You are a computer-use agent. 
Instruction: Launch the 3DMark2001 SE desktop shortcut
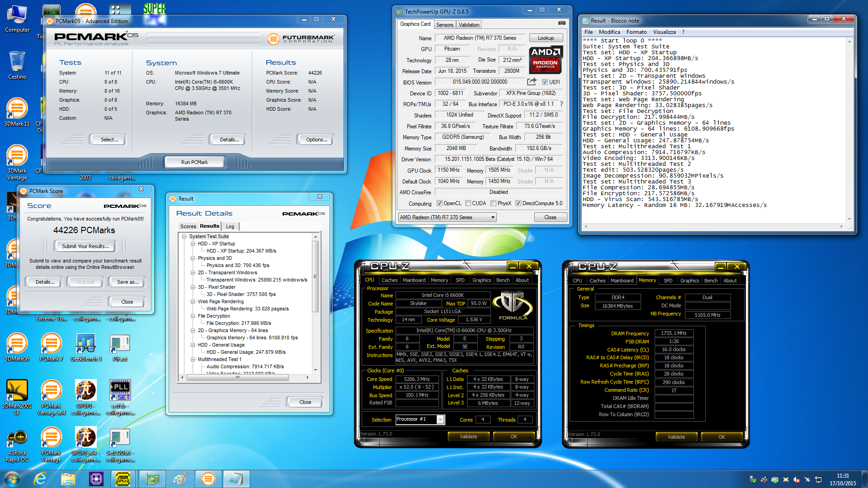(17, 397)
